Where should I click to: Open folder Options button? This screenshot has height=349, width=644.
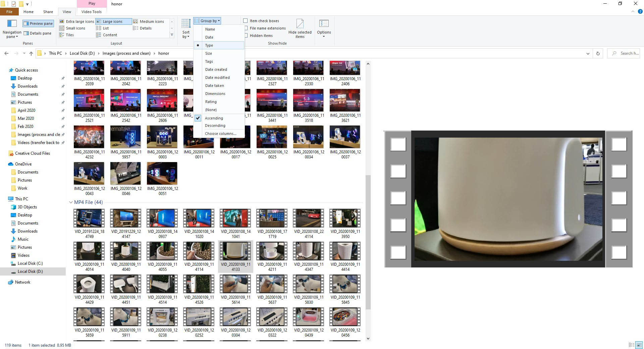[x=324, y=29]
